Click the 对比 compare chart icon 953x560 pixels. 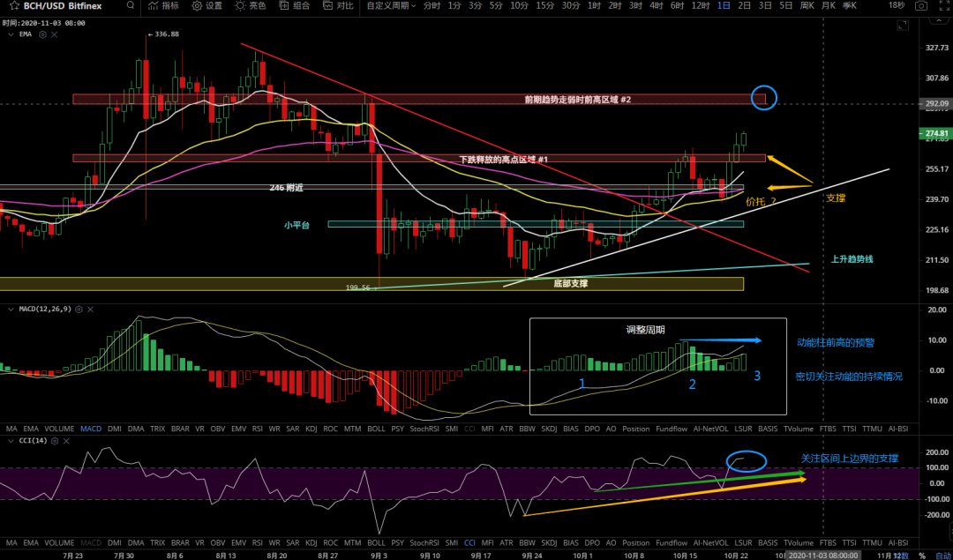tap(337, 6)
